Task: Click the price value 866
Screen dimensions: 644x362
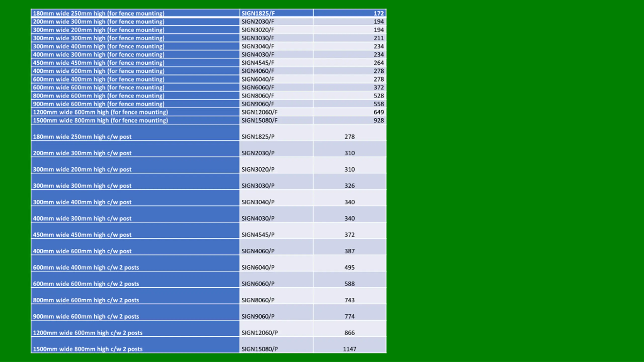Action: (350, 333)
